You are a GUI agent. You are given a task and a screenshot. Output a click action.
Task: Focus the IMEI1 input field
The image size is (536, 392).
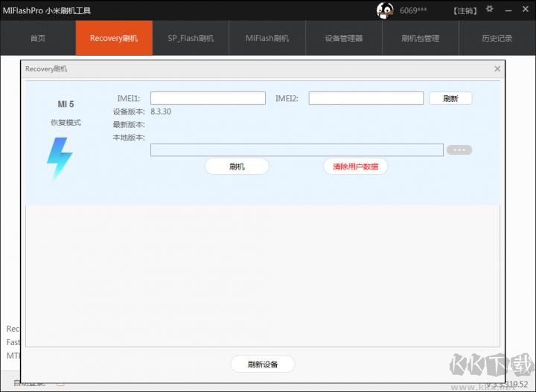tap(208, 98)
